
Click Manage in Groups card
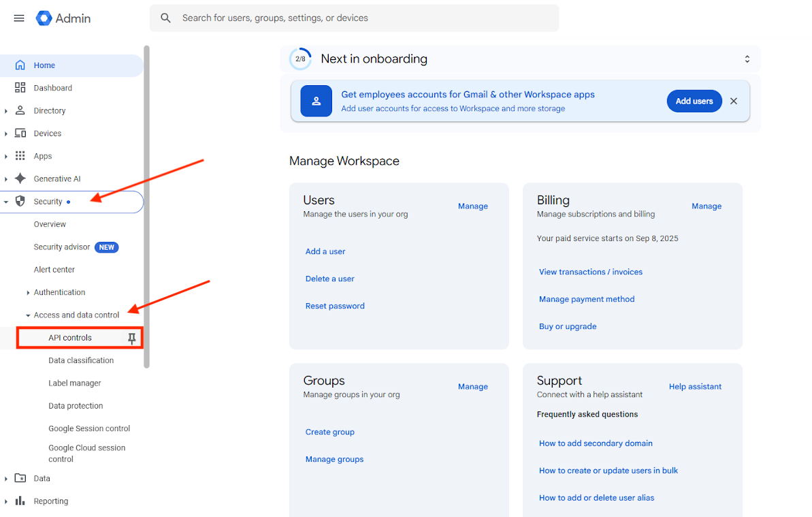pyautogui.click(x=473, y=386)
